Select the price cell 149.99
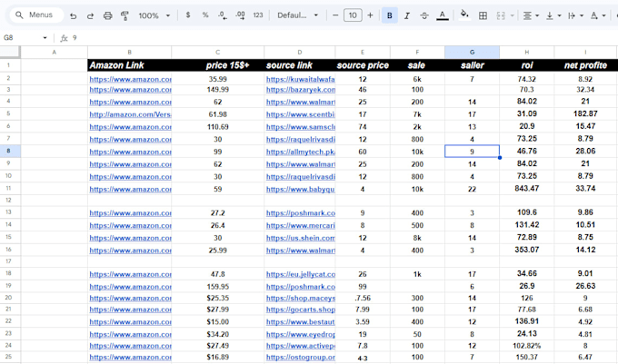The width and height of the screenshot is (618, 364). pos(217,90)
